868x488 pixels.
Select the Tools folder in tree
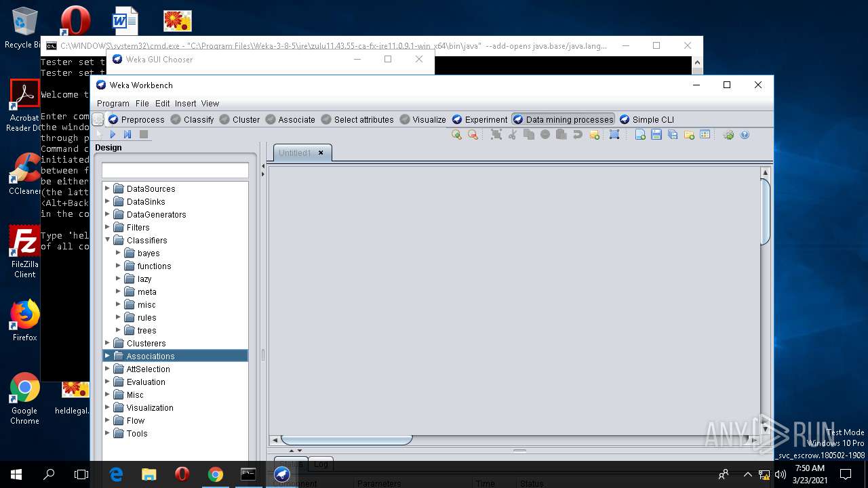click(x=130, y=433)
